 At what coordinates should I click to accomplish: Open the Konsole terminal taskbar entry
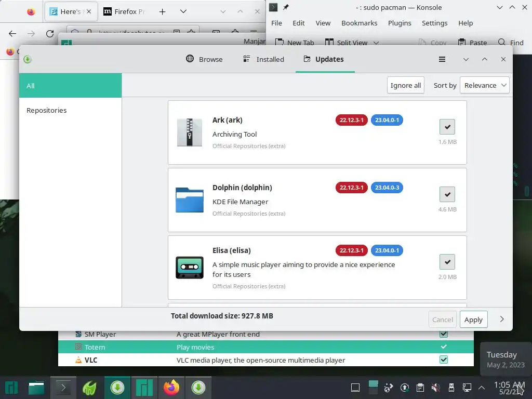click(x=63, y=388)
